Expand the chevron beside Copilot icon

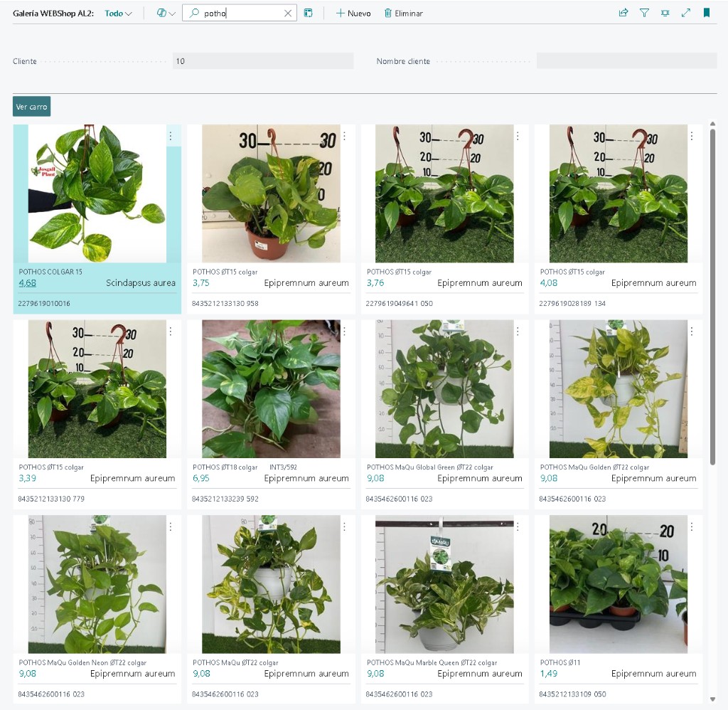pyautogui.click(x=172, y=14)
